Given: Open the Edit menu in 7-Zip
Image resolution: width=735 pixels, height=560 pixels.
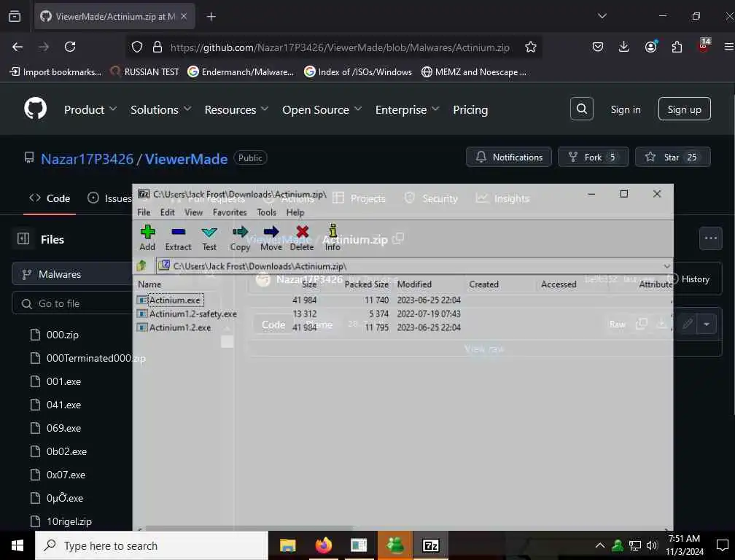Looking at the screenshot, I should (x=168, y=212).
